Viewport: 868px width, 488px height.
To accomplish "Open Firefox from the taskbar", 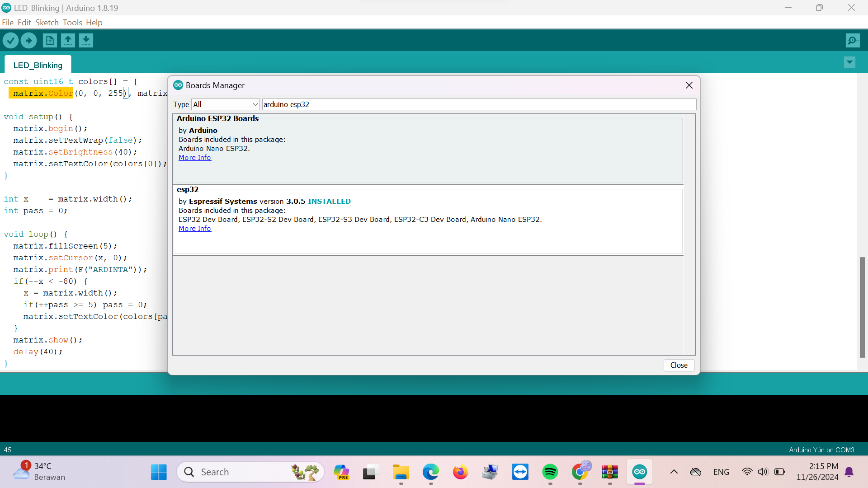I will tap(460, 472).
